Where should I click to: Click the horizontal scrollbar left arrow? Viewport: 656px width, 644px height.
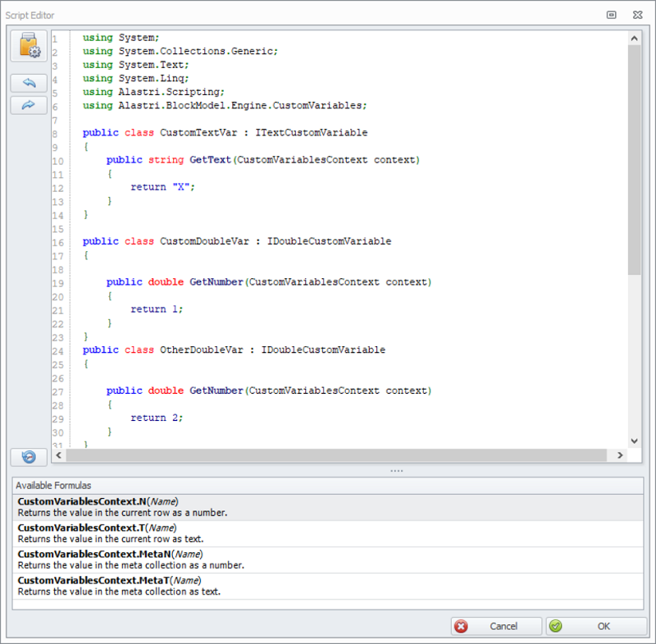[57, 455]
